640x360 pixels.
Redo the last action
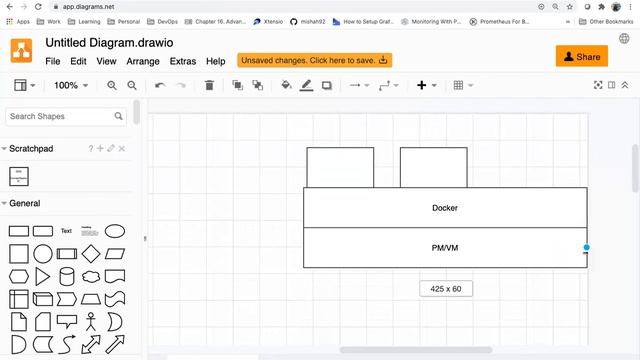181,85
